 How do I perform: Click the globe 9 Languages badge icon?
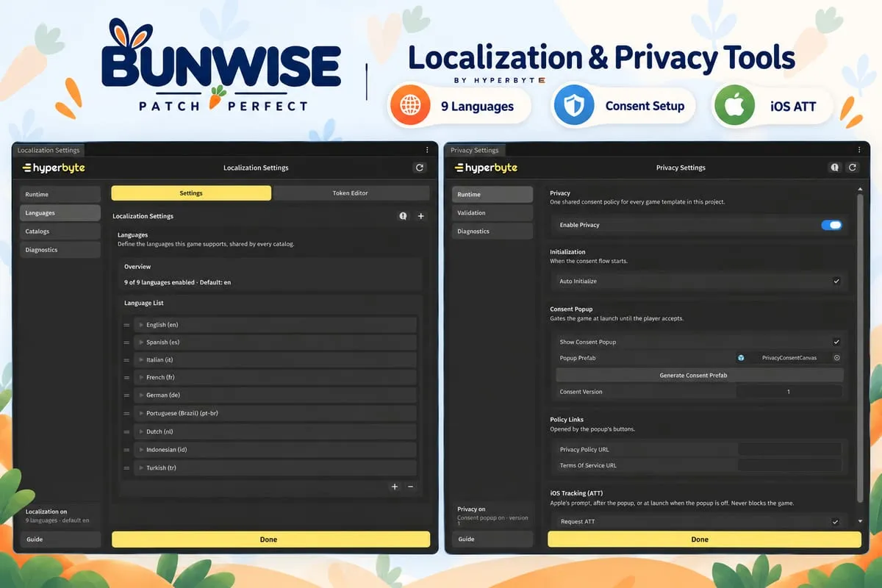[x=409, y=106]
